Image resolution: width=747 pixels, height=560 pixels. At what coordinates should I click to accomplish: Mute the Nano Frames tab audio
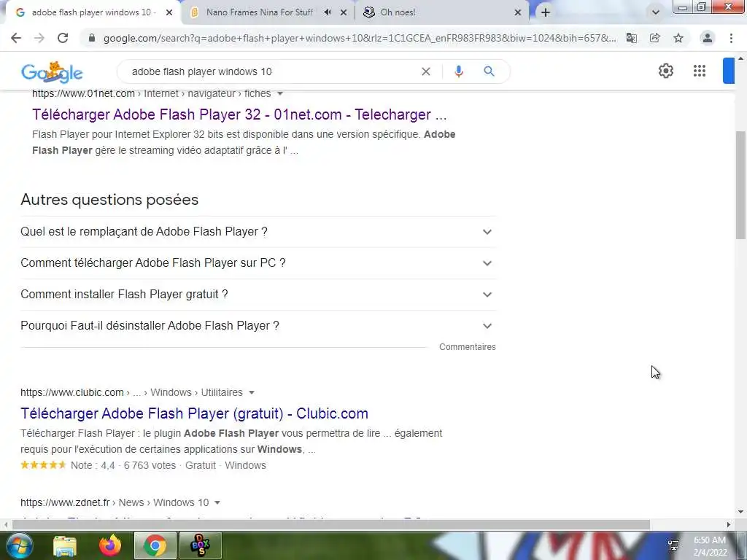click(328, 12)
